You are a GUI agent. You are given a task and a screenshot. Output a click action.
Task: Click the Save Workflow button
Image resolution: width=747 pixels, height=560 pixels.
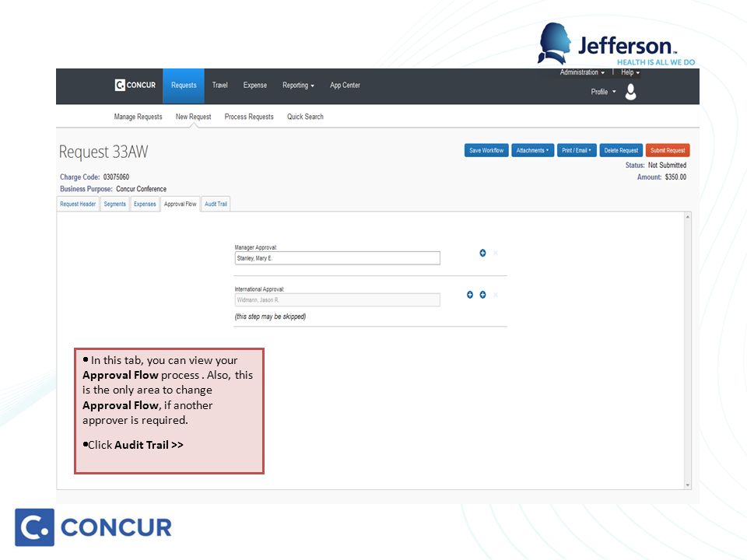coord(486,150)
